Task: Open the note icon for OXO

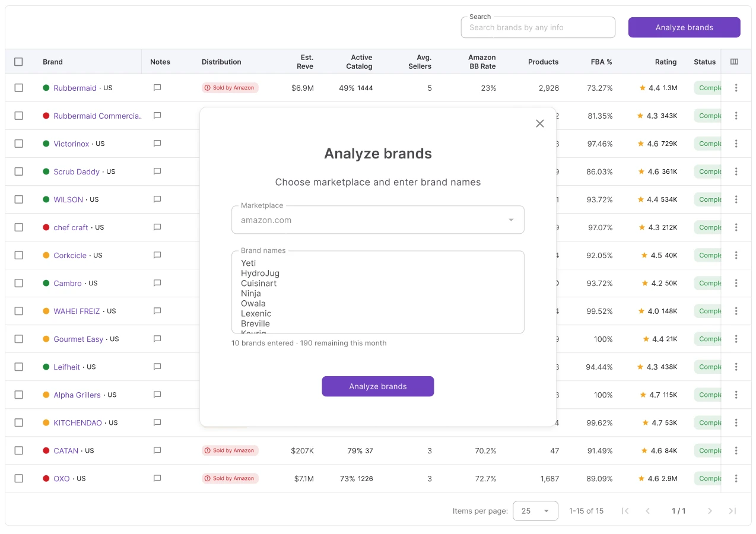Action: pos(157,478)
